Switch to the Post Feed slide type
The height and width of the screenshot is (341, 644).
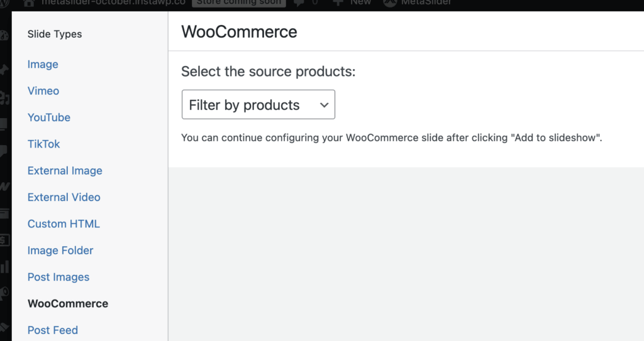[53, 330]
